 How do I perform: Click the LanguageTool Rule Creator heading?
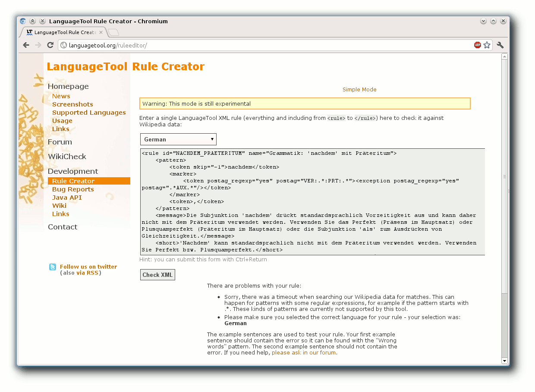[x=126, y=67]
